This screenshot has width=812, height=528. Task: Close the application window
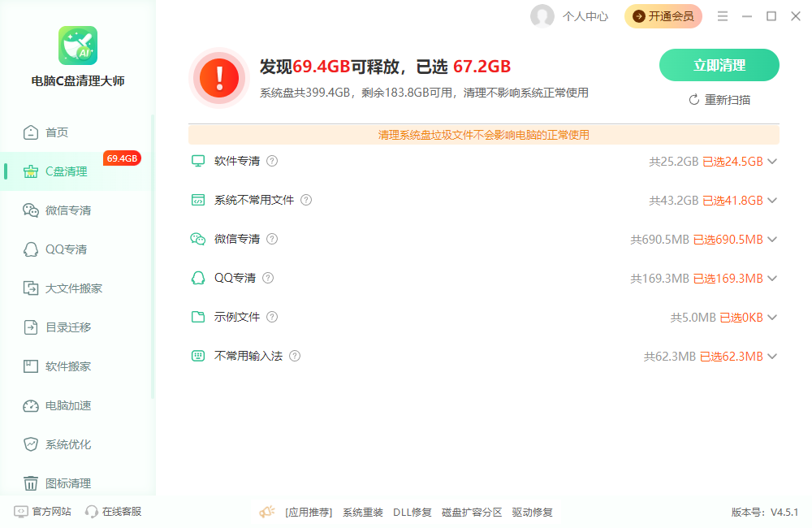796,16
